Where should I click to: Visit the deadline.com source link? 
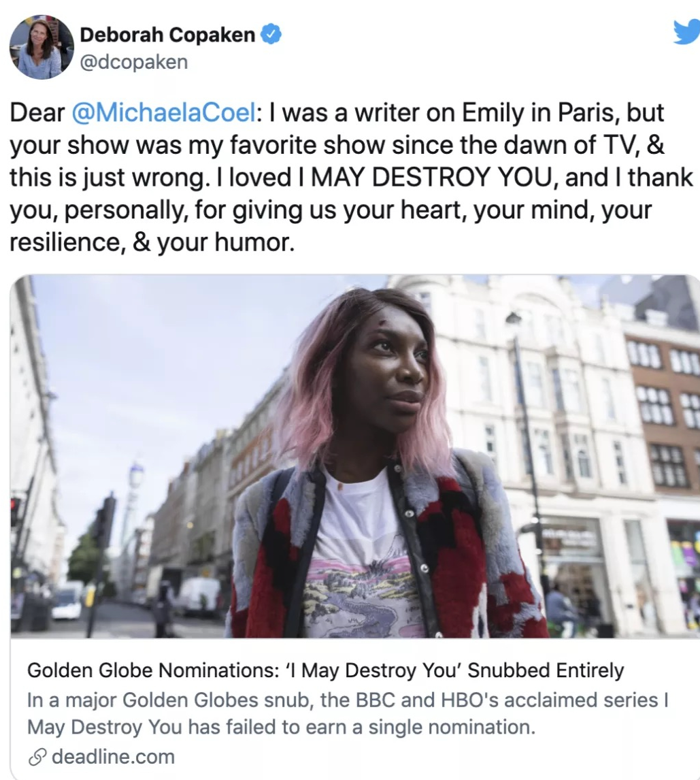point(113,757)
